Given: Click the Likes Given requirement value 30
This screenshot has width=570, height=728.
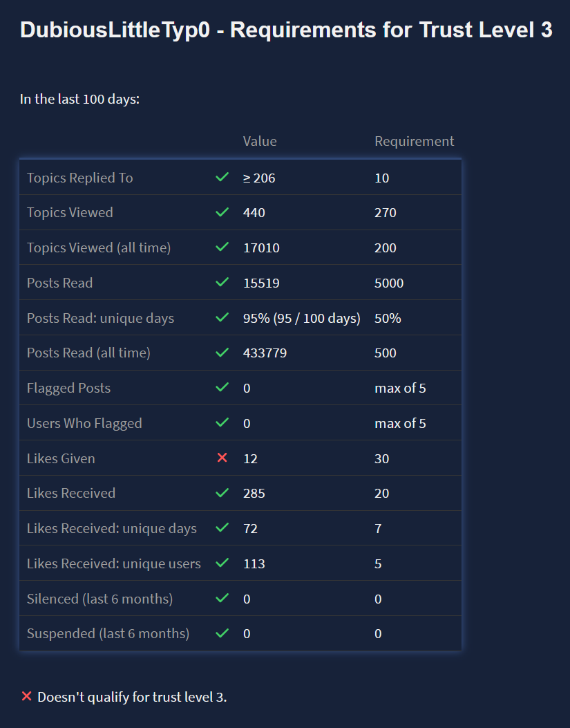Looking at the screenshot, I should (x=381, y=458).
